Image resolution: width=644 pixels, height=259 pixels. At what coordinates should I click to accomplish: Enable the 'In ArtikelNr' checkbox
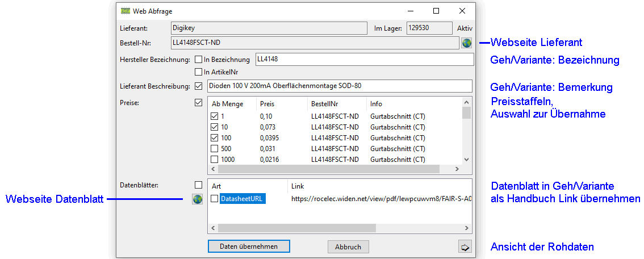click(x=198, y=72)
